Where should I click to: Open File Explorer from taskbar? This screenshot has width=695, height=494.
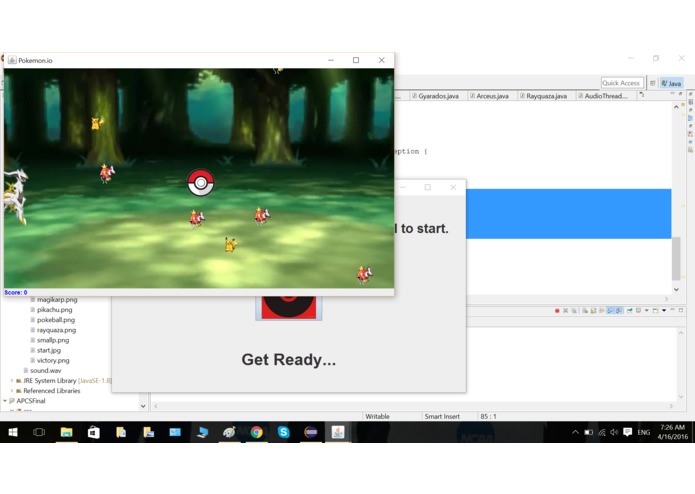(x=66, y=432)
